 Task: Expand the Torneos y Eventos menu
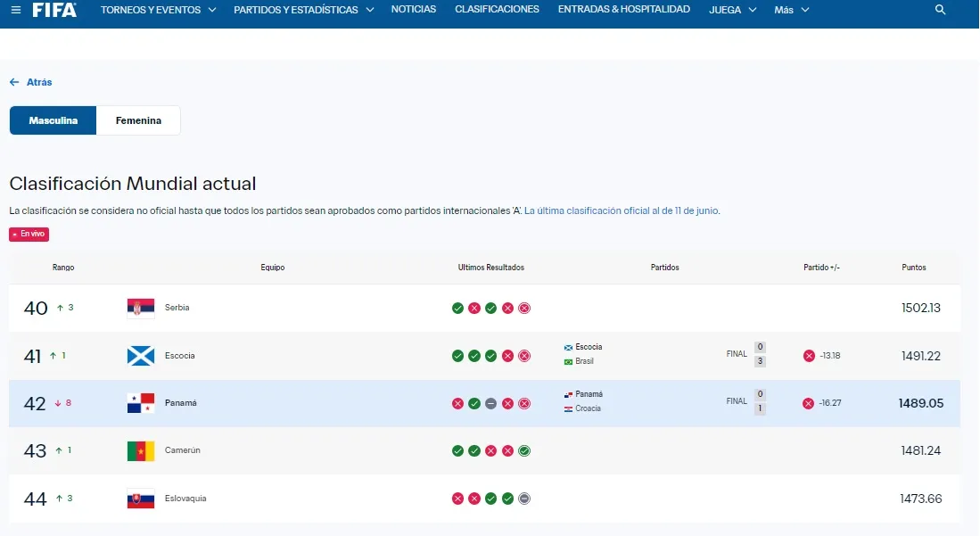[x=158, y=10]
